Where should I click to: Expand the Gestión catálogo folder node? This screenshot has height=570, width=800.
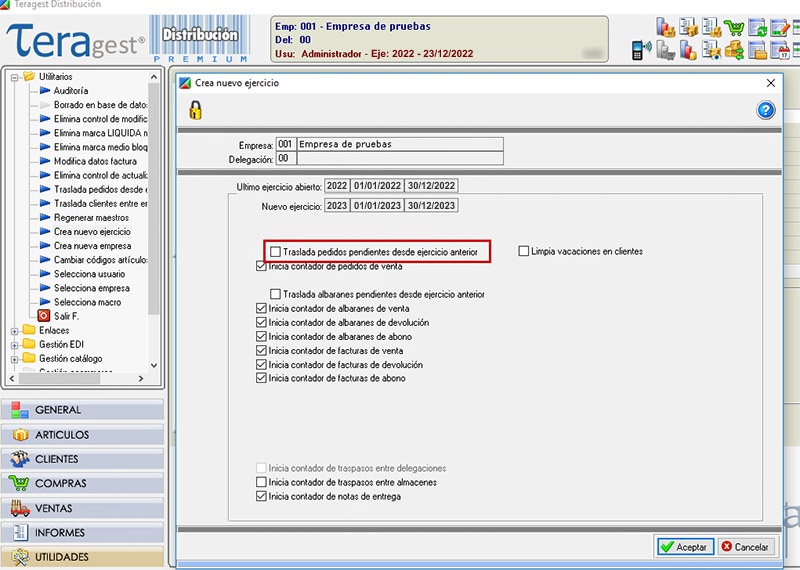[14, 359]
